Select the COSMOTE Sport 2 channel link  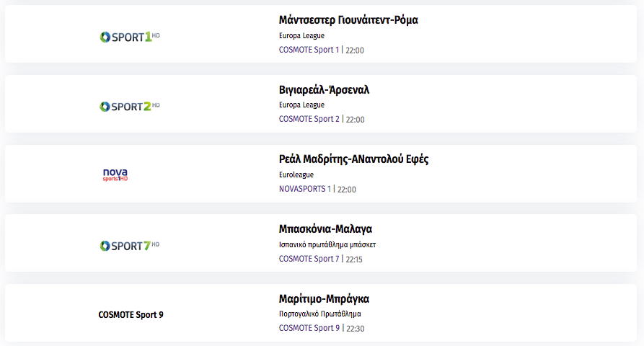coord(309,119)
